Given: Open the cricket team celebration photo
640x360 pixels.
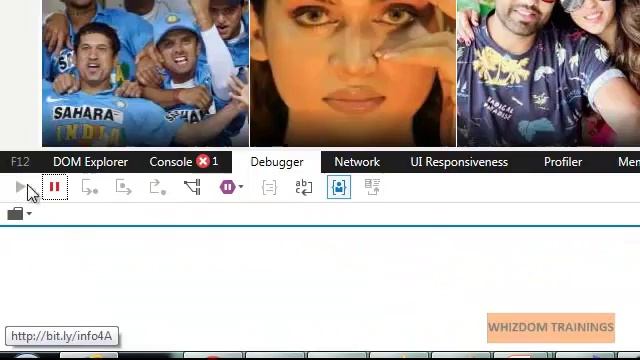Looking at the screenshot, I should (x=145, y=73).
